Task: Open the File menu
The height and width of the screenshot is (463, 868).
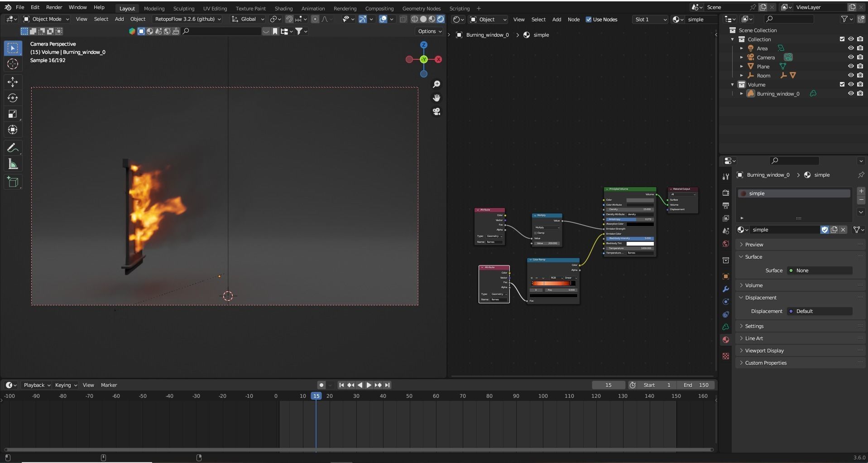Action: coord(20,7)
